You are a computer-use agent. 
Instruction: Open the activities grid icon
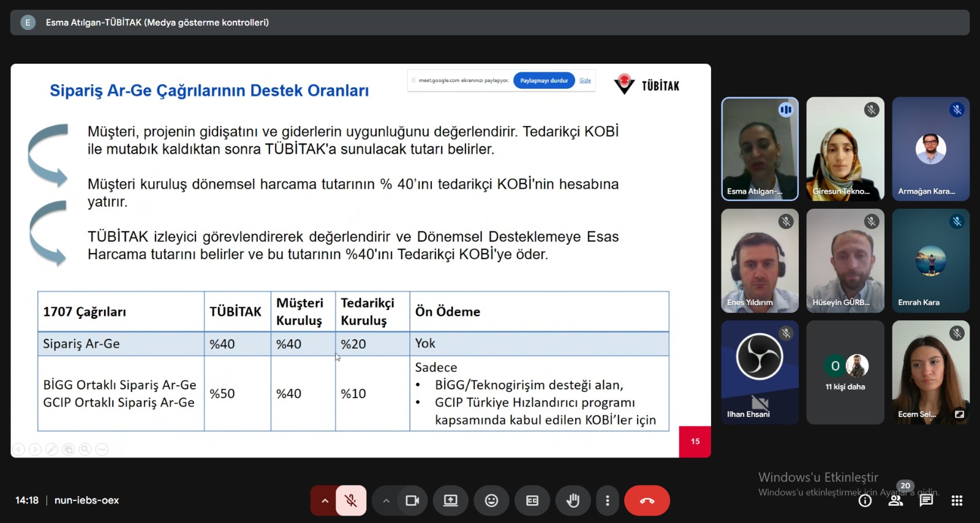click(x=957, y=501)
